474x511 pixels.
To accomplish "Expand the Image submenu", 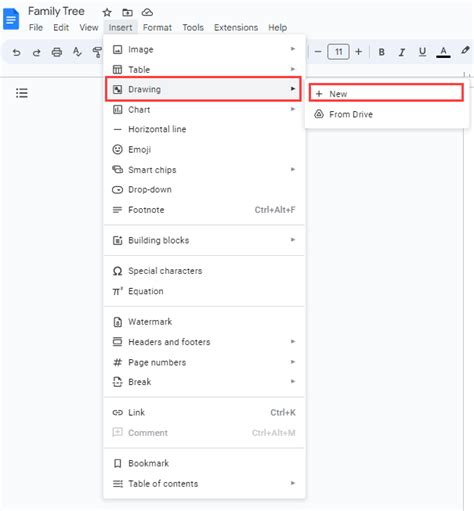I will click(x=204, y=49).
